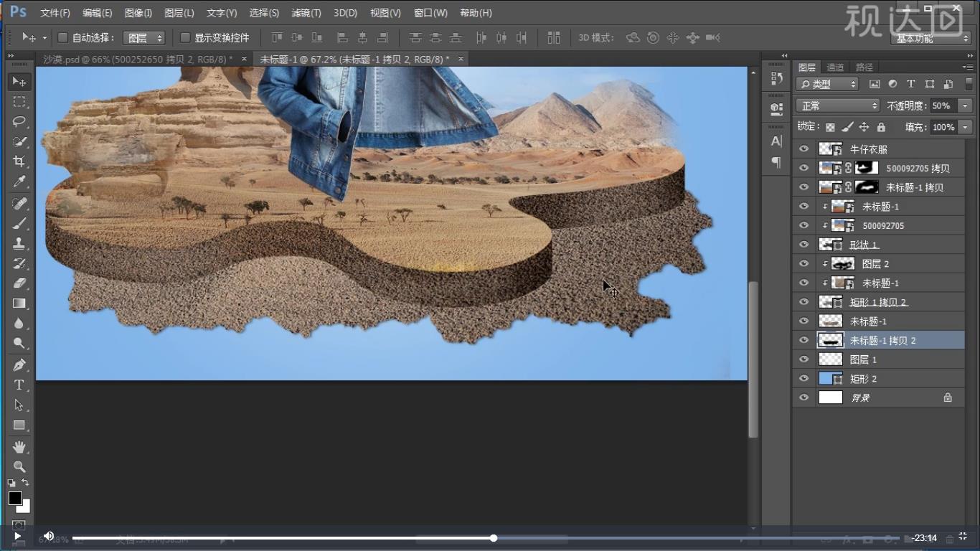Select the Zoom tool

coord(19,466)
